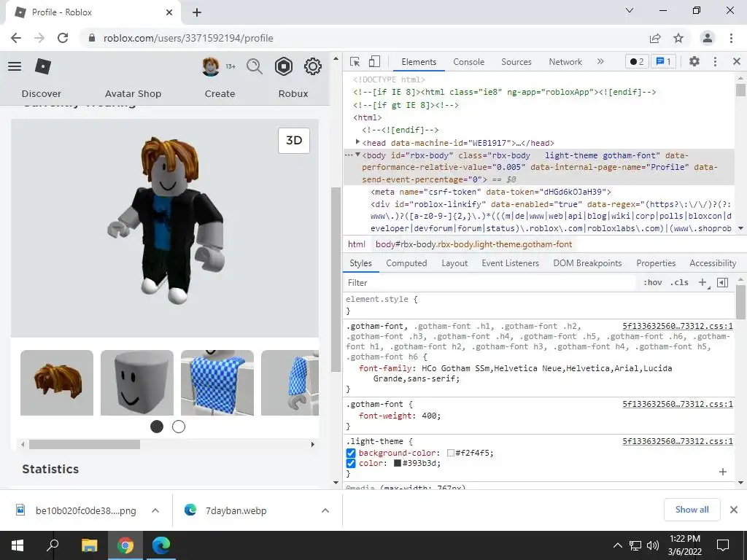Open Chrome user profile icon
Viewport: 747px width, 560px height.
tap(708, 38)
